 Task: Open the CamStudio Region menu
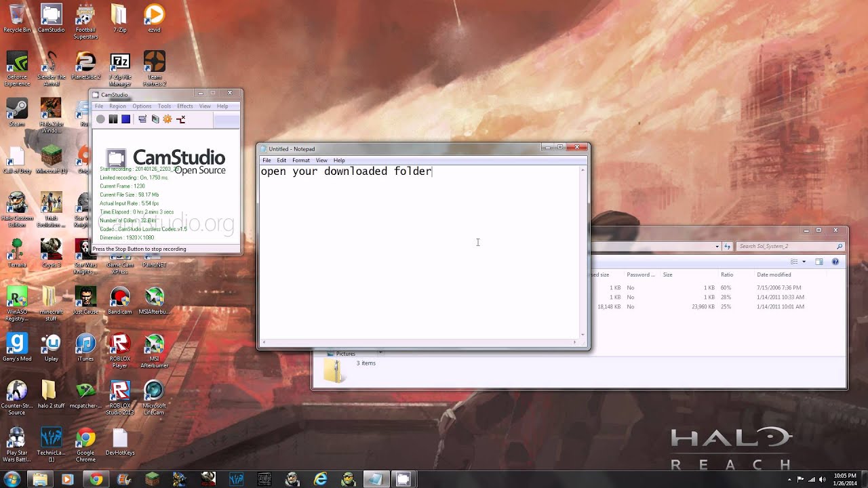(x=117, y=106)
